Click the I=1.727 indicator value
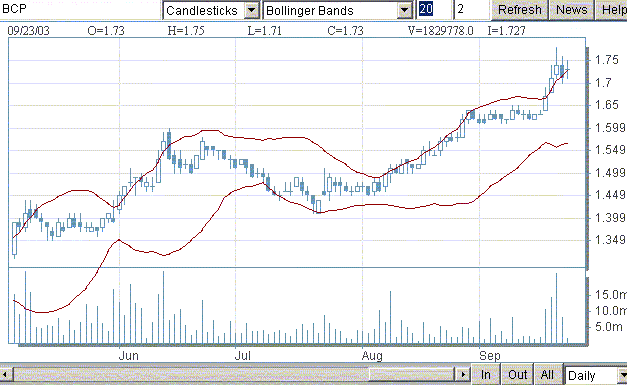The height and width of the screenshot is (385, 627). pos(506,31)
